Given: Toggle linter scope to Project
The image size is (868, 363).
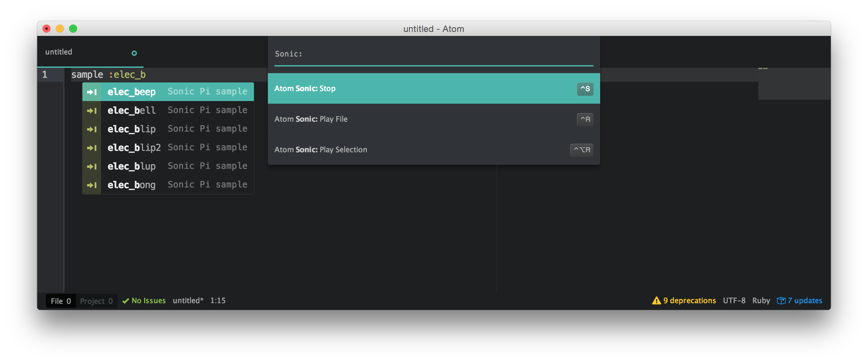Looking at the screenshot, I should coord(96,301).
